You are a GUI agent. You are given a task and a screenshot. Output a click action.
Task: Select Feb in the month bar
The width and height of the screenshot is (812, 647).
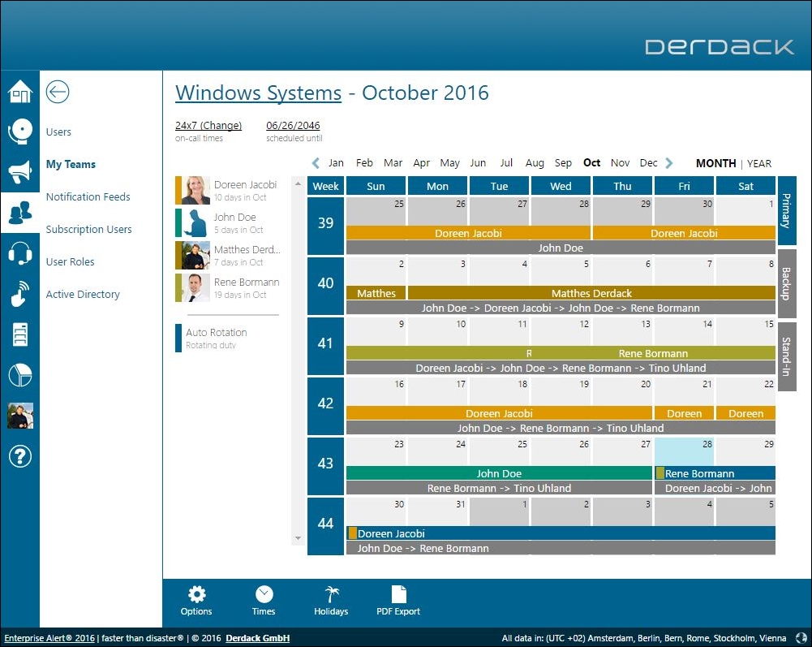point(364,163)
